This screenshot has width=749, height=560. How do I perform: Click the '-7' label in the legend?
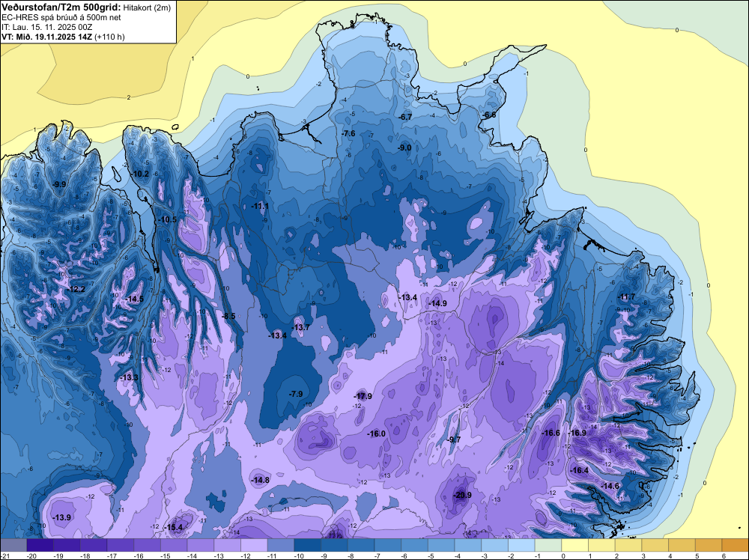click(378, 556)
